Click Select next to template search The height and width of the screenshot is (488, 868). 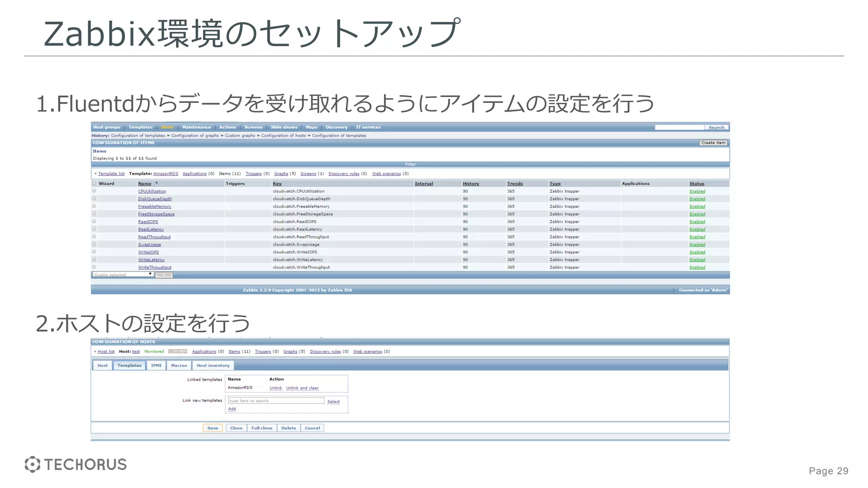coord(334,402)
